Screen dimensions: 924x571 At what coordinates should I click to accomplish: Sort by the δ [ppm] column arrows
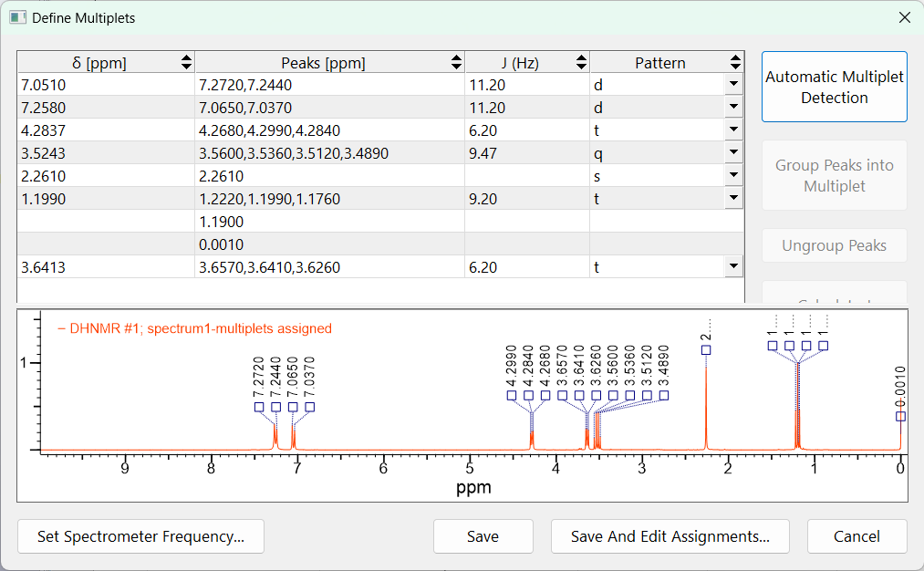coord(187,63)
